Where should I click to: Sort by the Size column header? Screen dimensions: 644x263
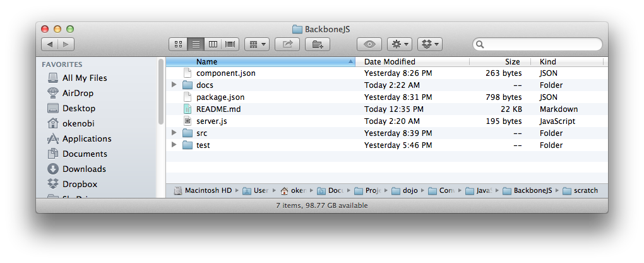(x=500, y=62)
